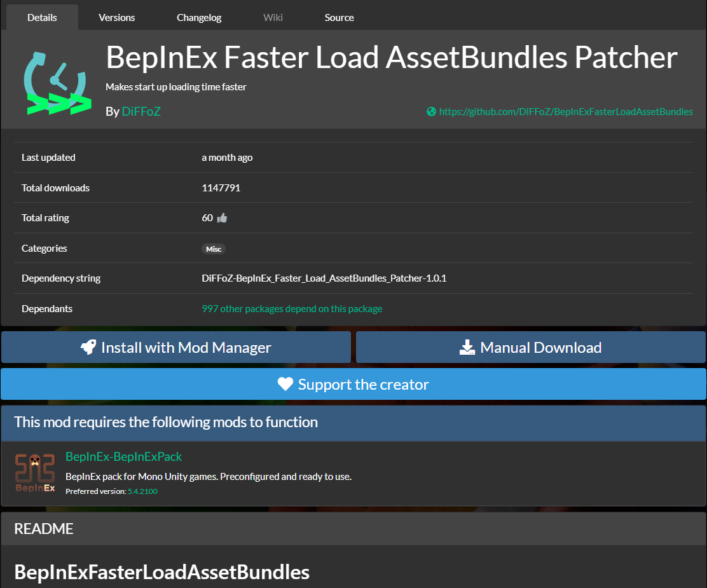Click 'Makes start up loading time faster' text

(x=176, y=87)
